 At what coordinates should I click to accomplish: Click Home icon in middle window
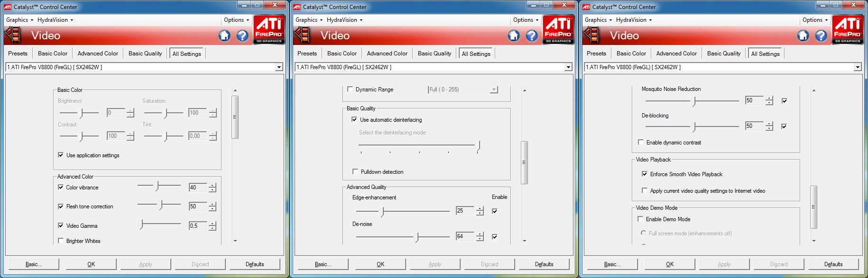pos(514,36)
